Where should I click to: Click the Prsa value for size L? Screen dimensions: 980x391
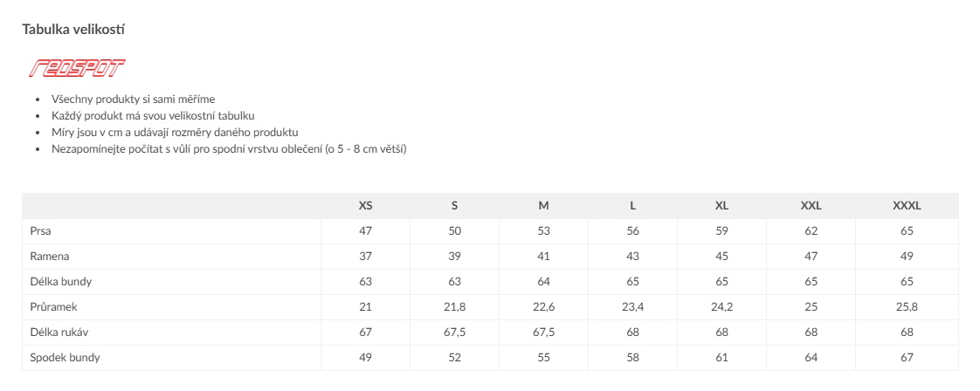coord(632,231)
